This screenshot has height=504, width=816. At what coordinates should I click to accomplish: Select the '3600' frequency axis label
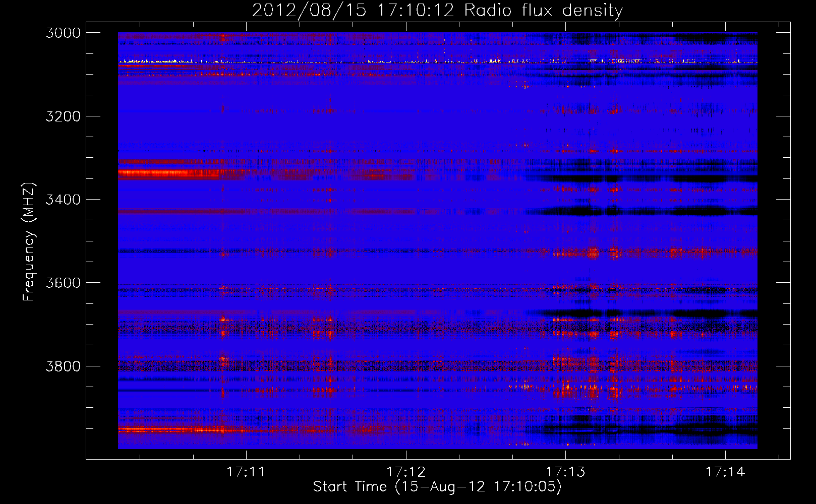(63, 283)
